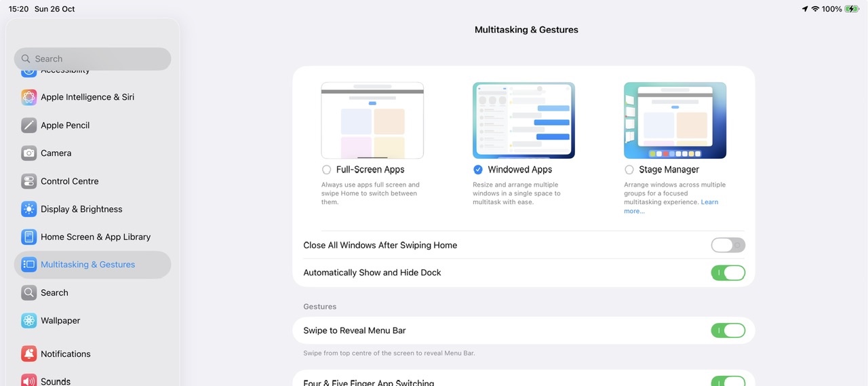Open the Wallpaper settings icon
Viewport: 868px width, 386px height.
pyautogui.click(x=28, y=321)
